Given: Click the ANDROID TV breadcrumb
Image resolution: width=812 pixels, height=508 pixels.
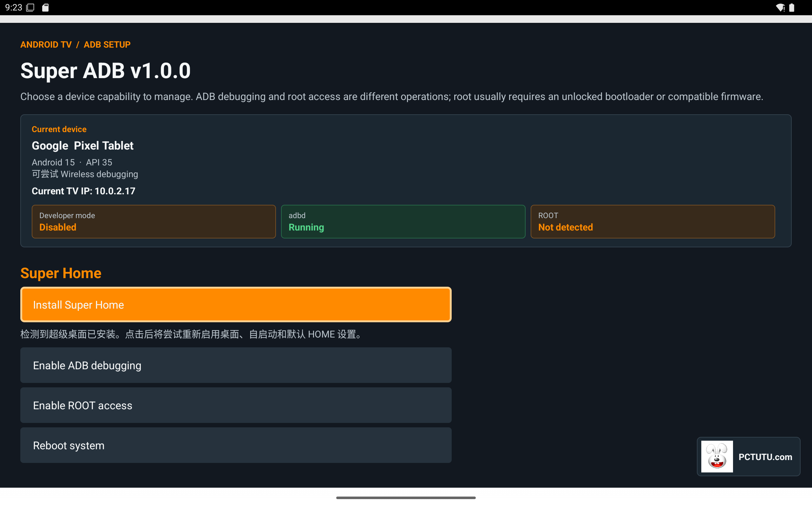Looking at the screenshot, I should pos(46,45).
